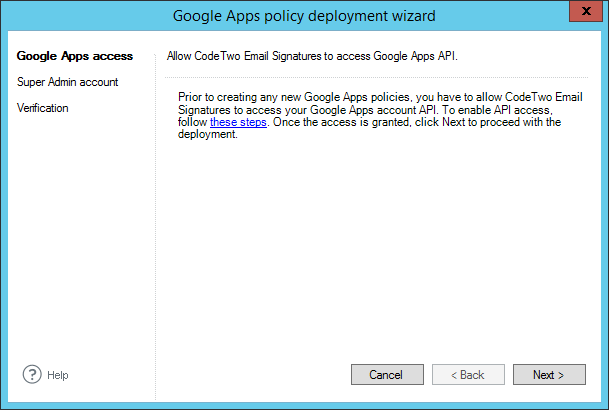Click the wizard title bar text
The width and height of the screenshot is (609, 410).
click(x=304, y=16)
